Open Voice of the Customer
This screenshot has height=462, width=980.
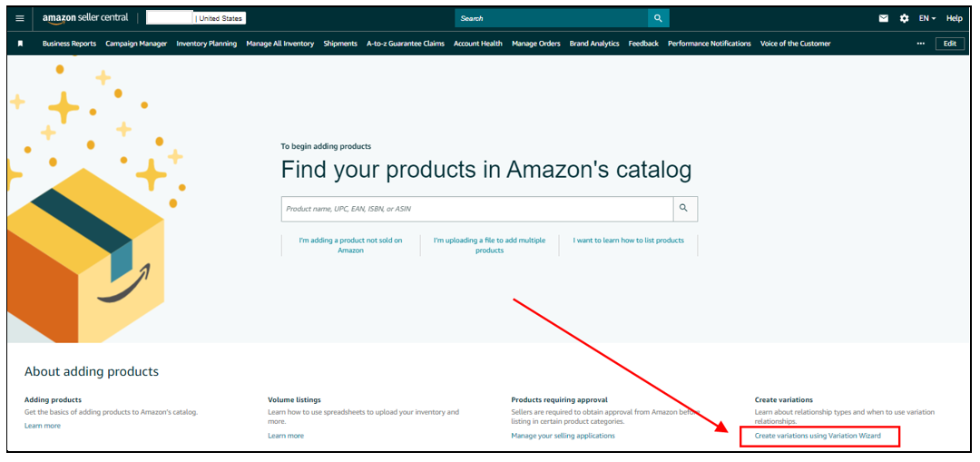pyautogui.click(x=796, y=44)
